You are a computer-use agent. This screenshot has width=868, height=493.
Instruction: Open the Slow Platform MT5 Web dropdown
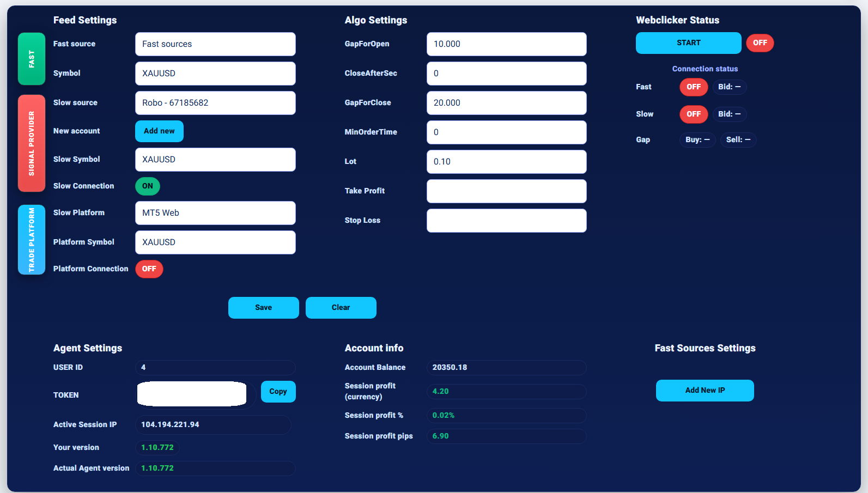215,213
